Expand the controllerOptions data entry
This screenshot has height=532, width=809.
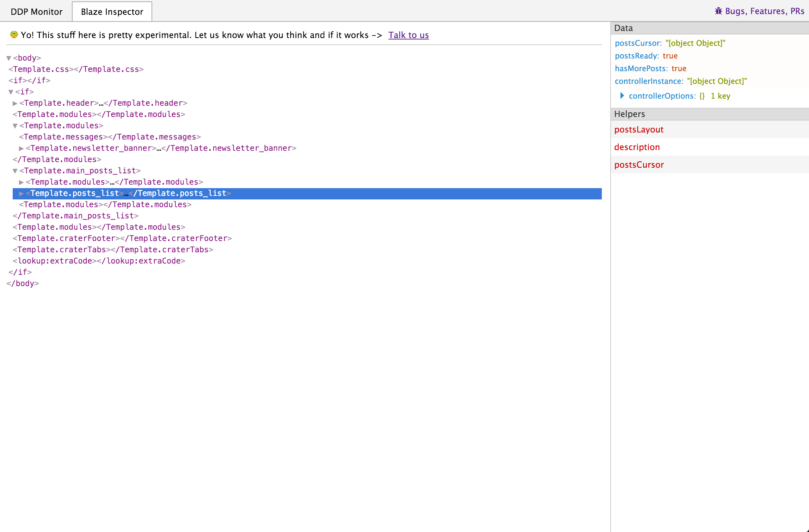pos(622,95)
